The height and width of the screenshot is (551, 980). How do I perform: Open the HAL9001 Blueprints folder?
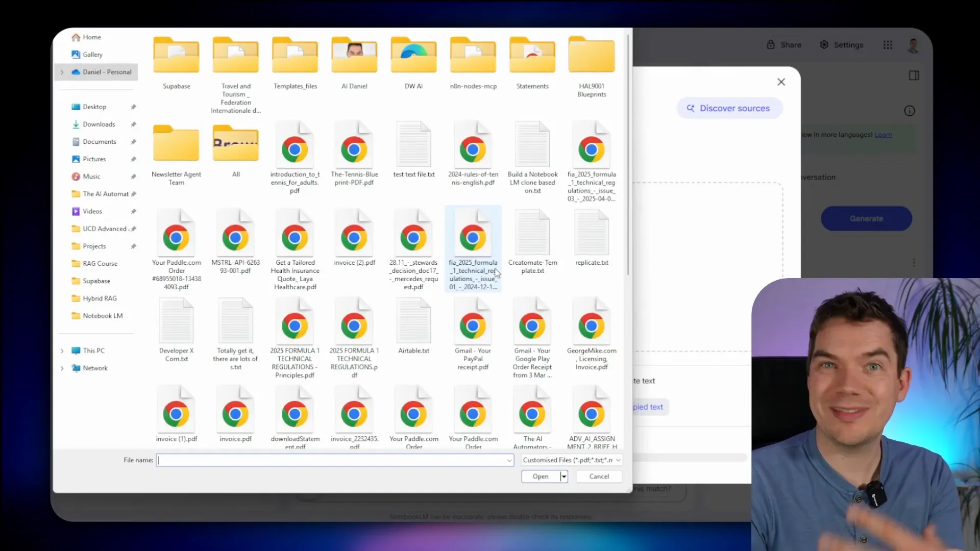(x=592, y=66)
